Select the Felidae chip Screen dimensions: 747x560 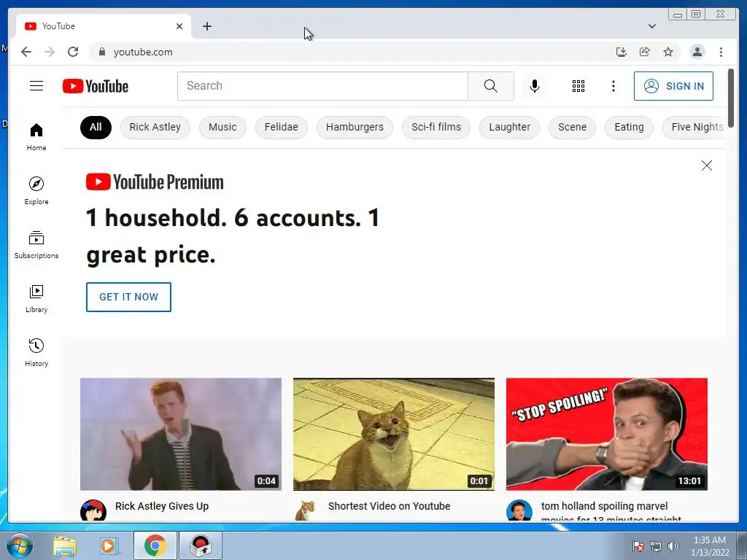pyautogui.click(x=281, y=127)
